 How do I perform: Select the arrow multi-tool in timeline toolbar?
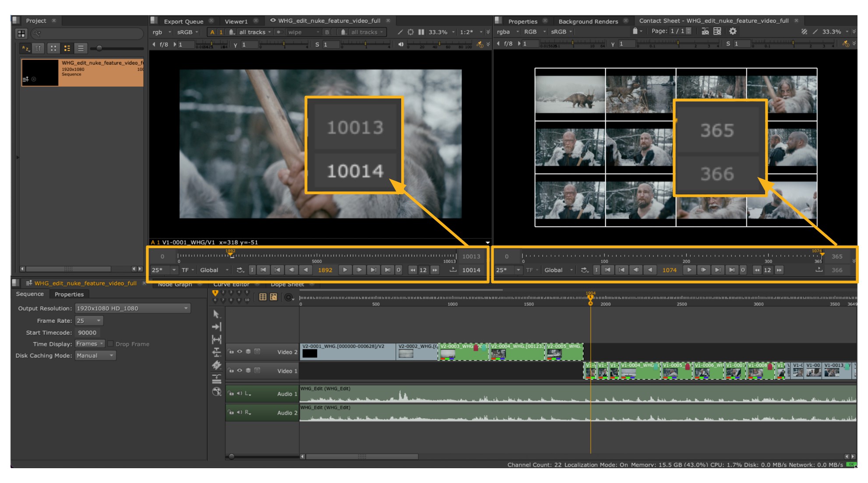point(216,314)
